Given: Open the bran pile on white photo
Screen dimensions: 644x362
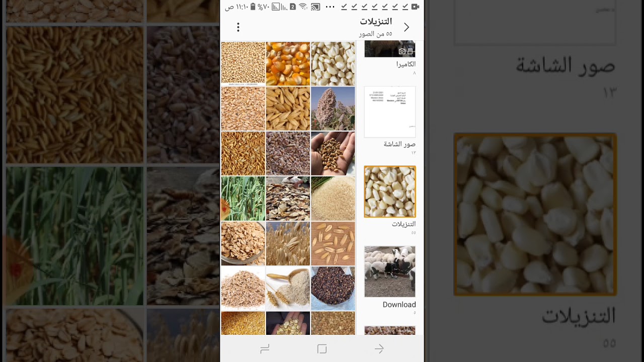Looking at the screenshot, I should (243, 288).
